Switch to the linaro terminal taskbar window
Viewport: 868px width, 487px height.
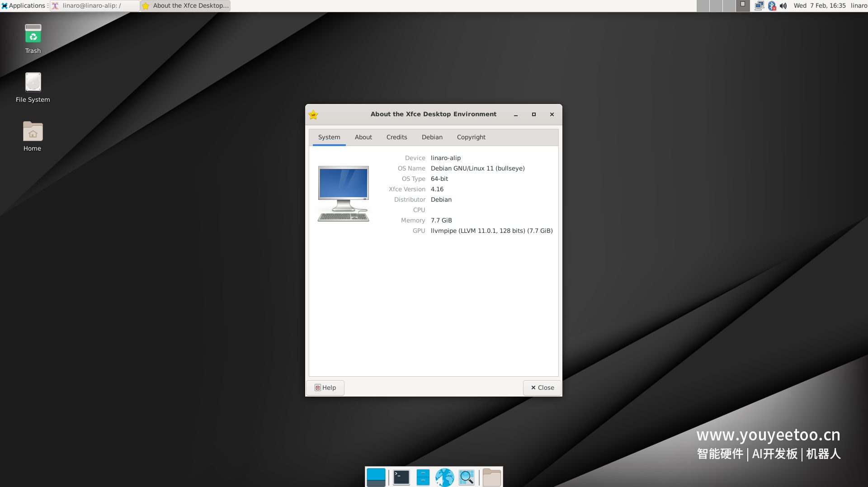(x=94, y=6)
